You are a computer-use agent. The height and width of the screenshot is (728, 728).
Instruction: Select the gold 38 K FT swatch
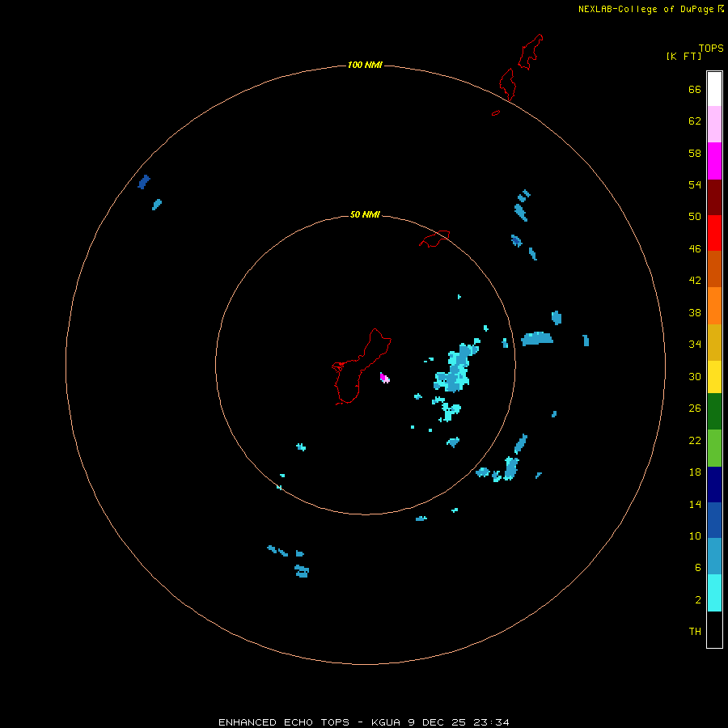pyautogui.click(x=714, y=342)
